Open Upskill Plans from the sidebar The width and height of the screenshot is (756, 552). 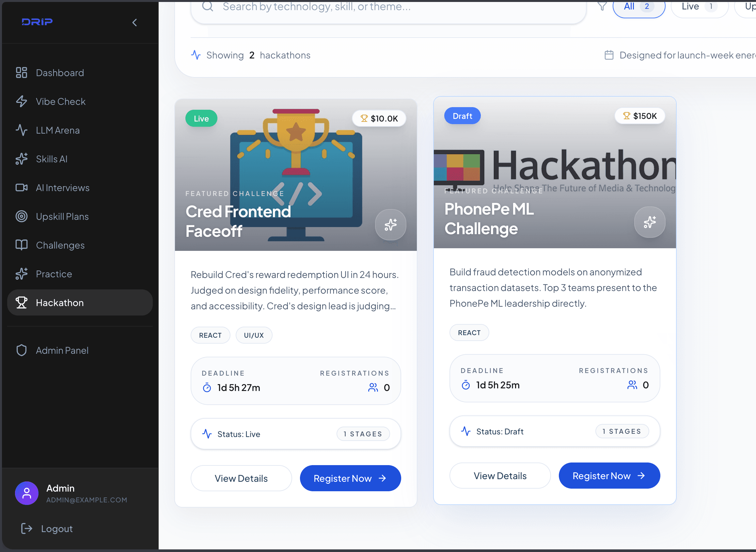click(x=80, y=217)
